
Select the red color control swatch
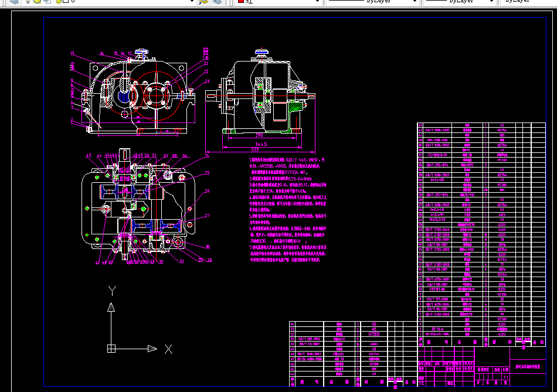pyautogui.click(x=240, y=1)
